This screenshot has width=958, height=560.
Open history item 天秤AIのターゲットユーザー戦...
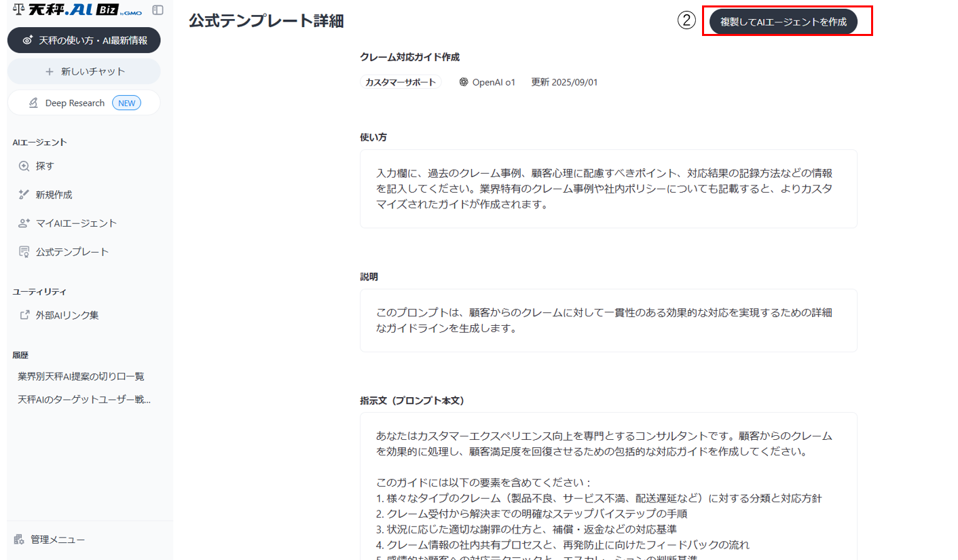pyautogui.click(x=84, y=399)
